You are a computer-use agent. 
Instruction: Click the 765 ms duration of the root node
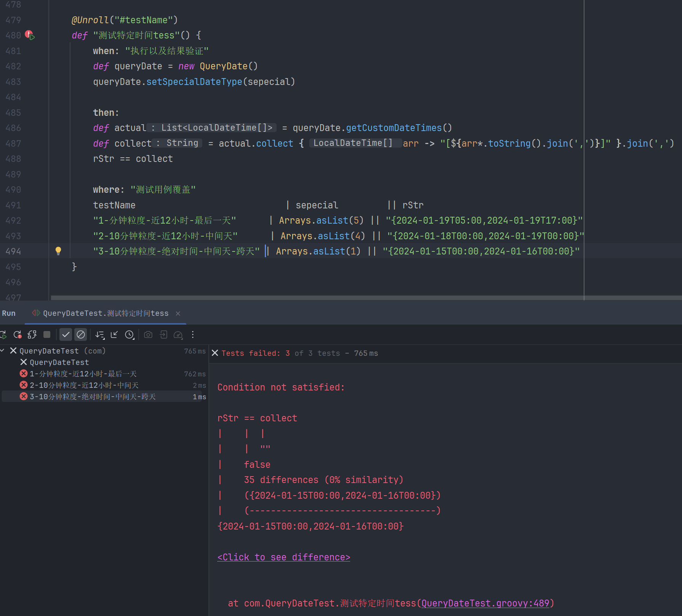tap(195, 351)
